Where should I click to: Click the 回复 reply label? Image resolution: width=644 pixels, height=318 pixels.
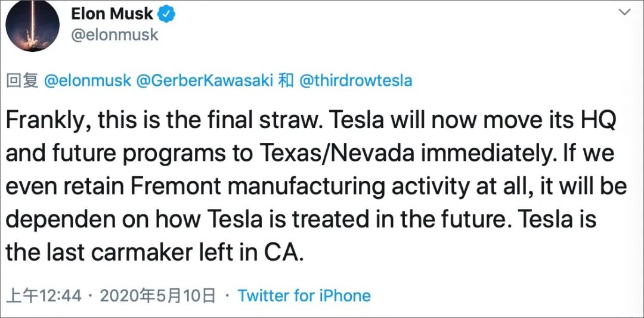click(x=22, y=80)
